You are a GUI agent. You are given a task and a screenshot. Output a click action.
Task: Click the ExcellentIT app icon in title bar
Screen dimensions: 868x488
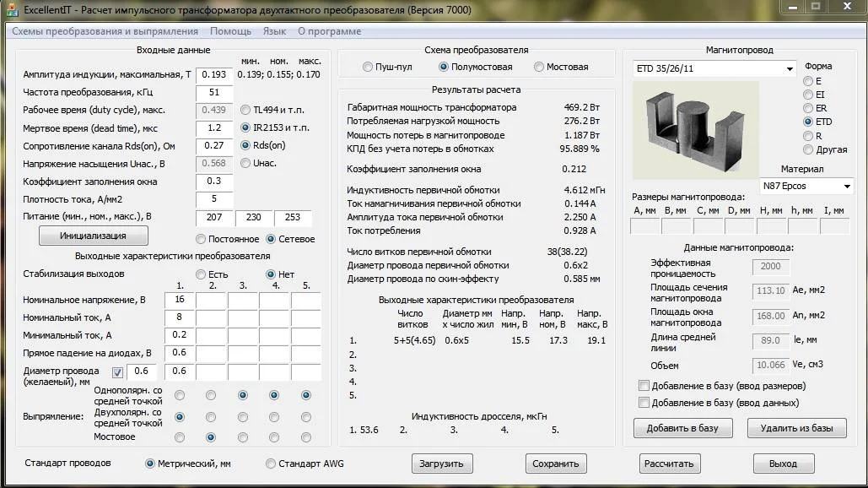[12, 9]
